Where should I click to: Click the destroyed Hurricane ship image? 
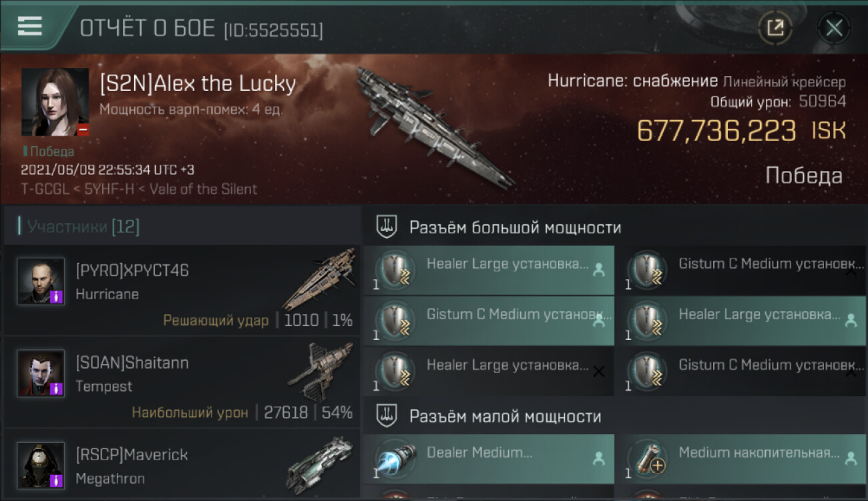click(434, 127)
